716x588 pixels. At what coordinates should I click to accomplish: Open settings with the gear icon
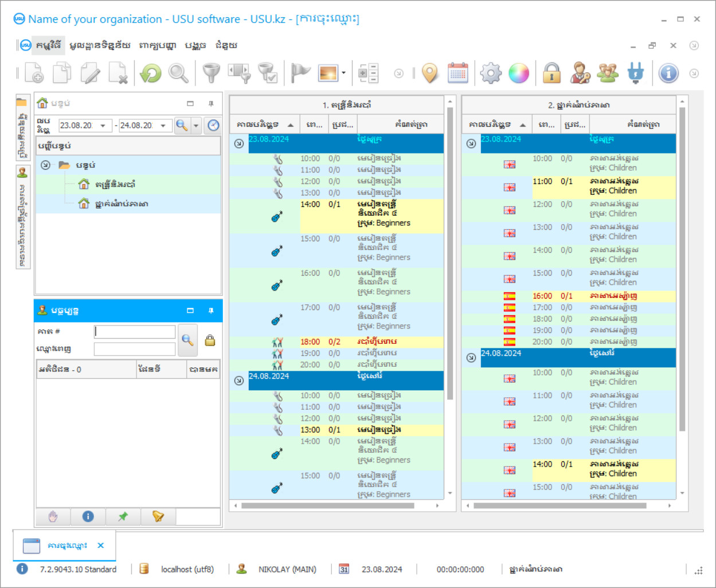pyautogui.click(x=491, y=73)
